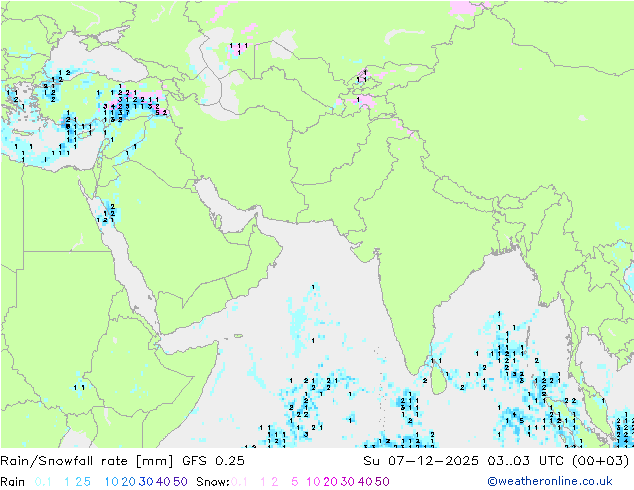The height and width of the screenshot is (490, 634).
Task: Click Sri Lanka island on the map
Action: tap(439, 380)
